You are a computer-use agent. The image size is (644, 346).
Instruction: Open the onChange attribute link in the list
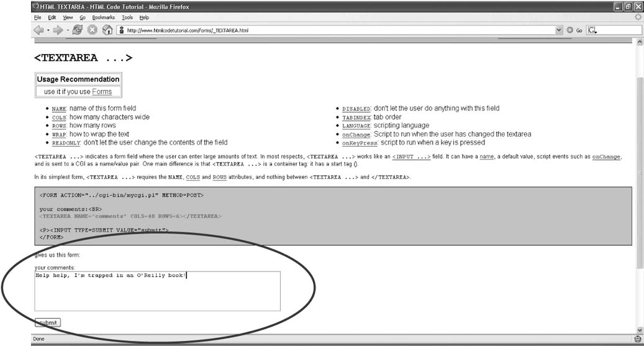pos(356,135)
